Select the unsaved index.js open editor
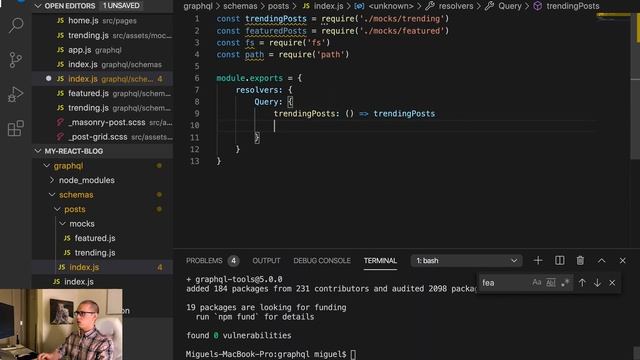Screen dimensions: 640x360 tap(102, 79)
